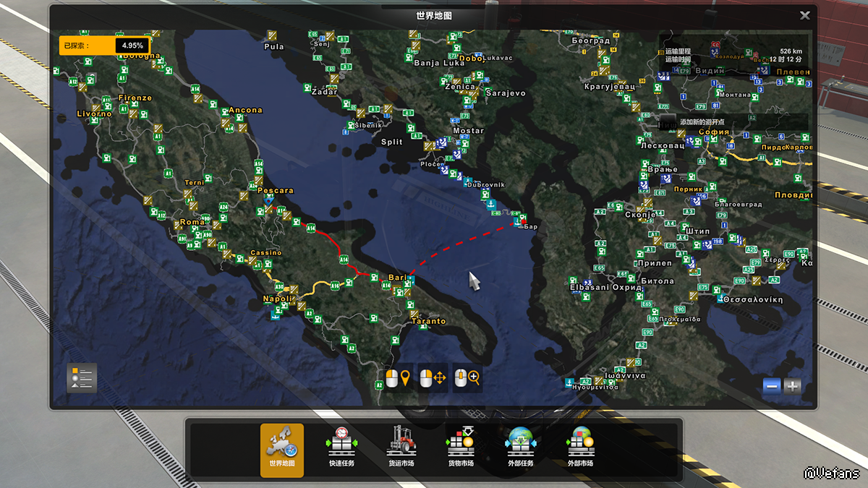Select the ferry port icon at Бар
868x488 pixels.
(516, 223)
